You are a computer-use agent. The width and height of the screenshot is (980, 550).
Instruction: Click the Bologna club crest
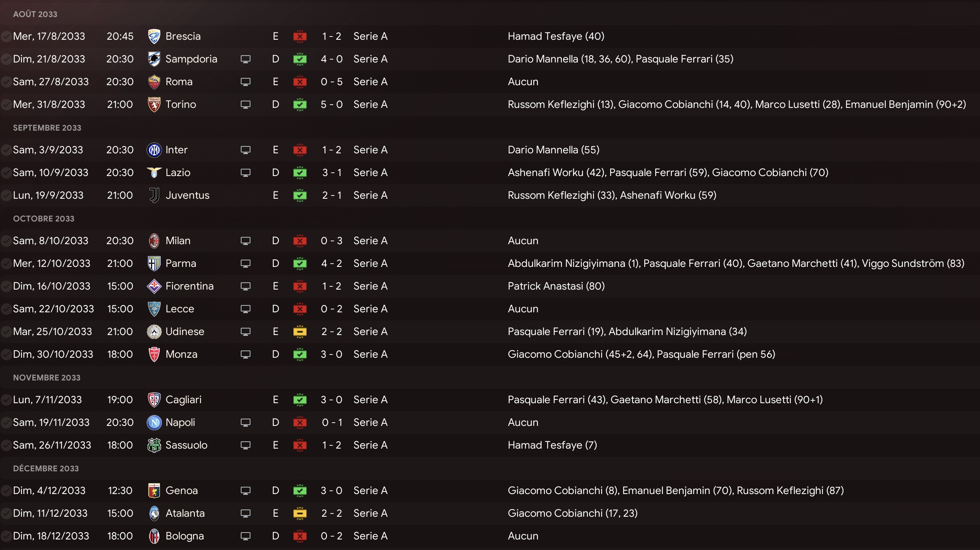(154, 536)
